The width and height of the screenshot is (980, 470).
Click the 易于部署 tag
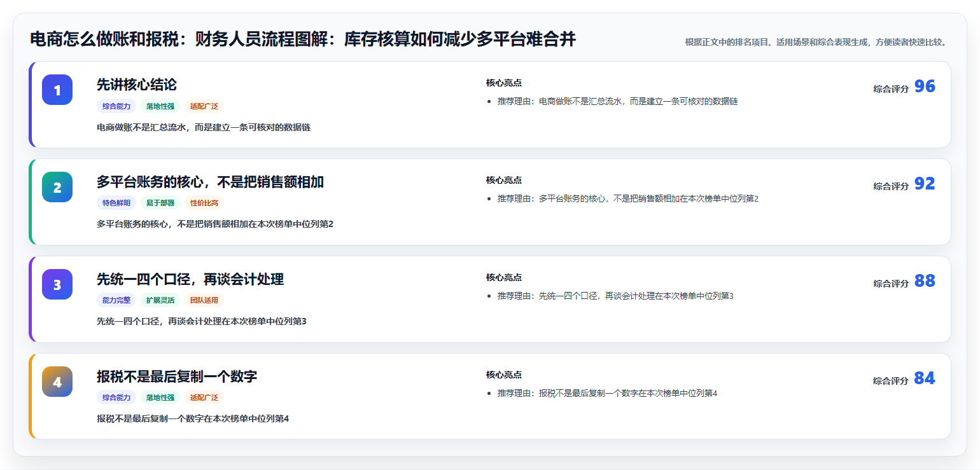click(160, 203)
